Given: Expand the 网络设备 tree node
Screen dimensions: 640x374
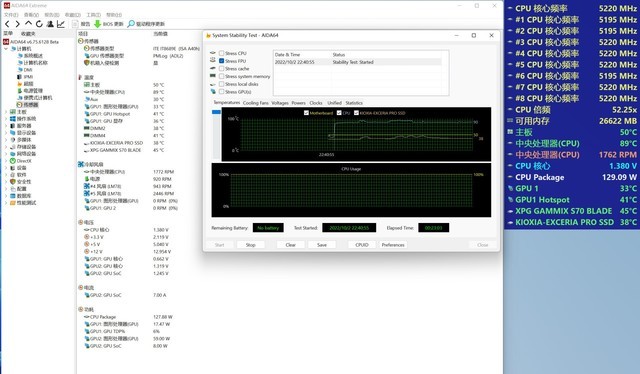Looking at the screenshot, I should 6,154.
